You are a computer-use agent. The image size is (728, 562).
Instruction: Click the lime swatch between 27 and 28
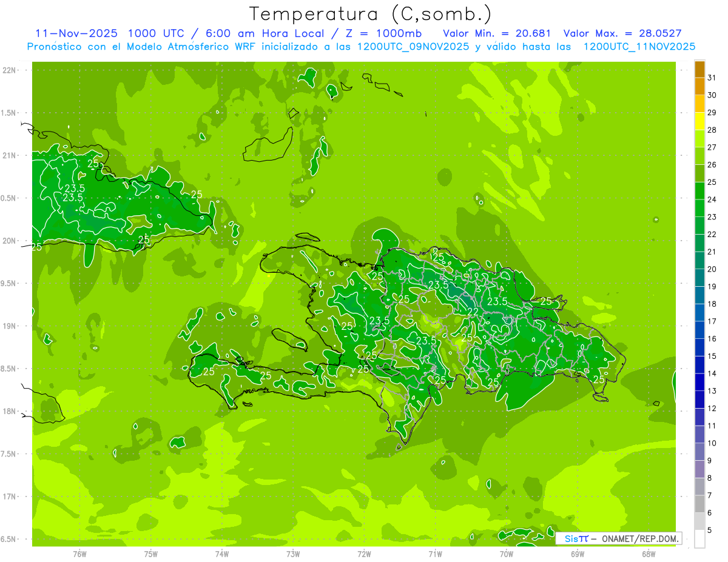699,139
